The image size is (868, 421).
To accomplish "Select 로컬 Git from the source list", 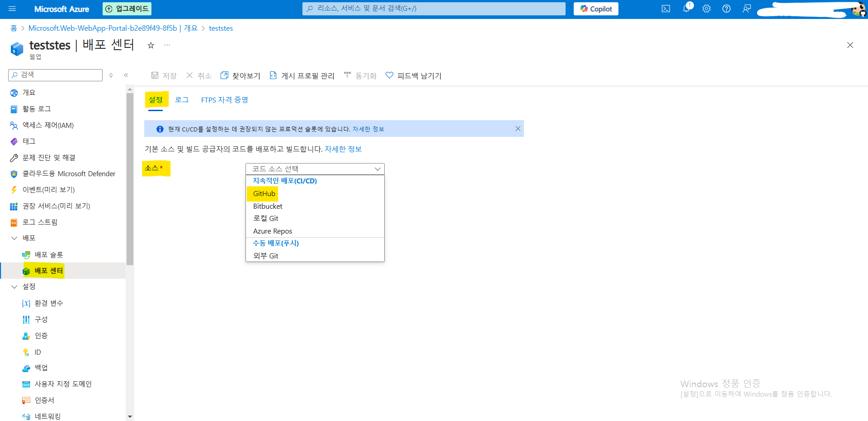I will click(x=315, y=219).
